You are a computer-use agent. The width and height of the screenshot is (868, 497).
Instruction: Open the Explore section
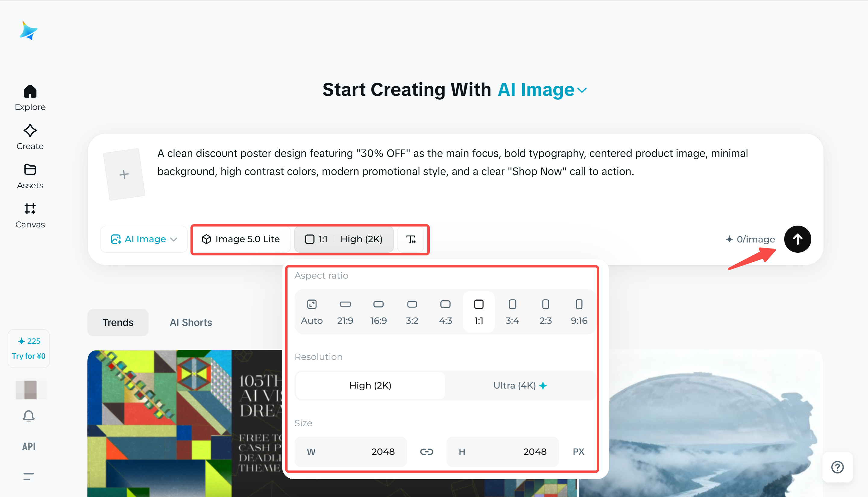[x=30, y=98]
